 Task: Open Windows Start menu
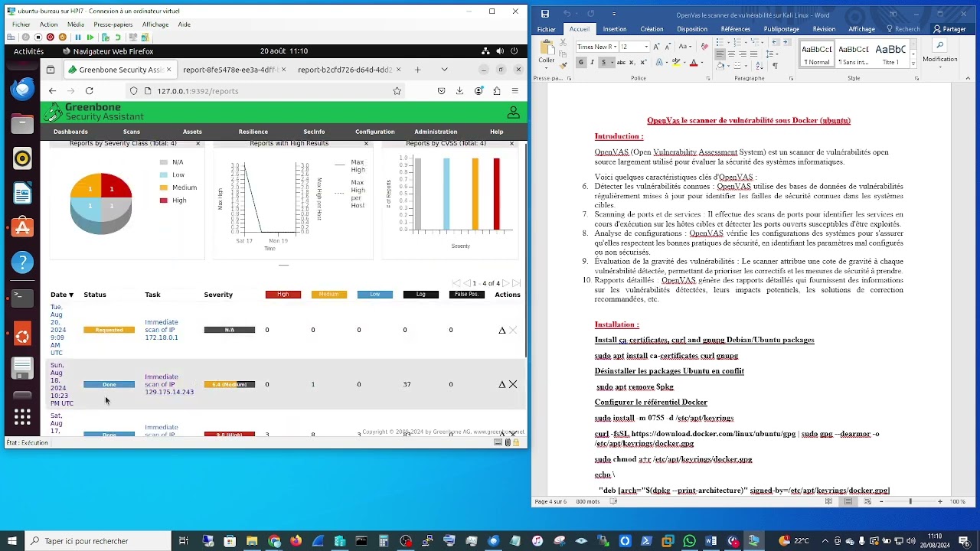(x=11, y=541)
